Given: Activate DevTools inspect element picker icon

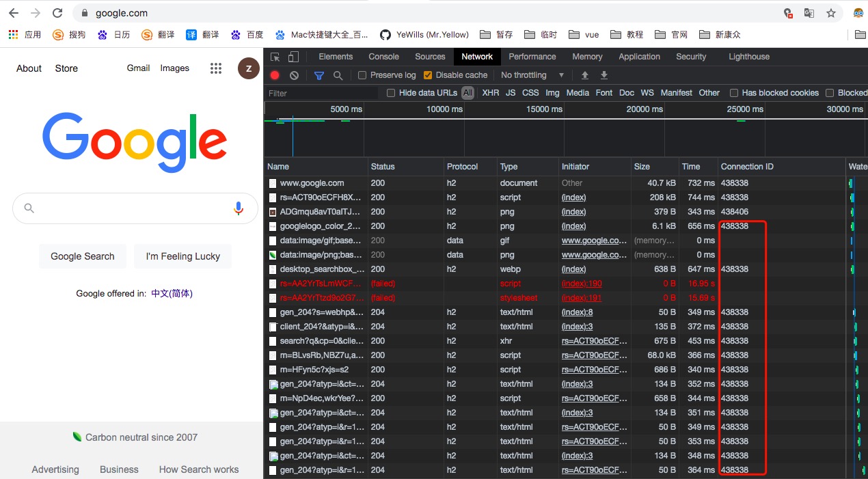Looking at the screenshot, I should (275, 57).
